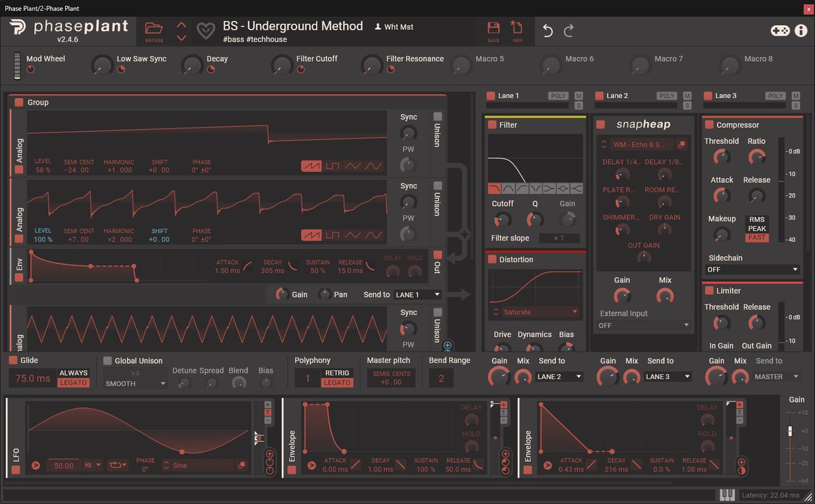The height and width of the screenshot is (504, 815).
Task: Select the compressor RMS mode
Action: click(757, 219)
